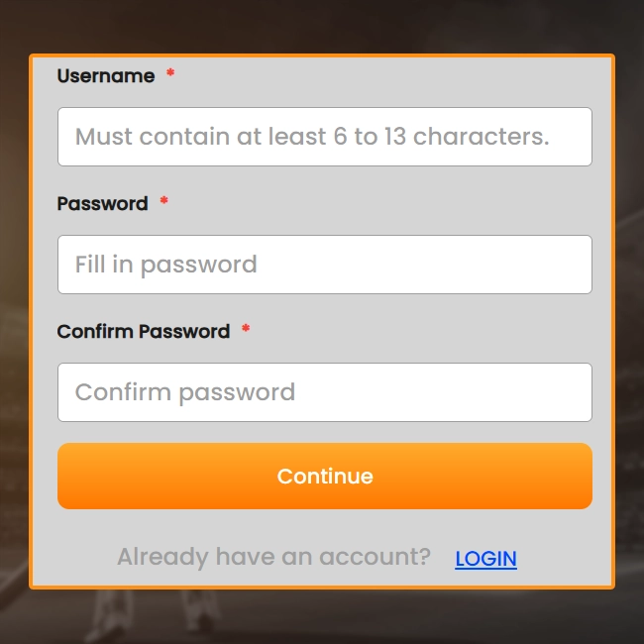Click the red asterisk beside Confirm Password

point(246,330)
